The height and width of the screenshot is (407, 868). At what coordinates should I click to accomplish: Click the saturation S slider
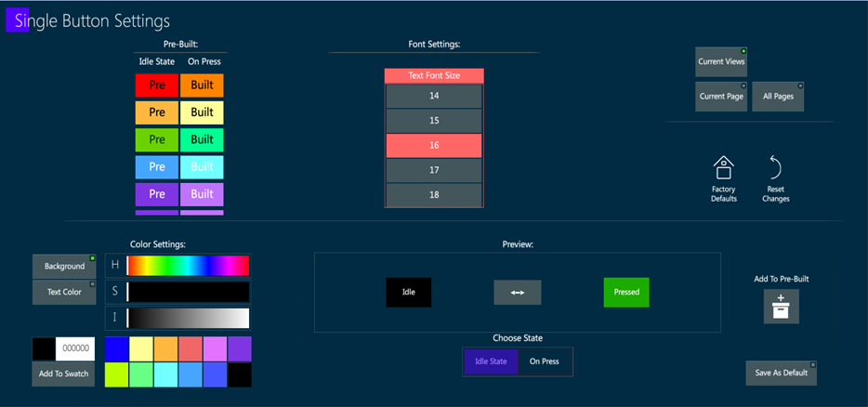[x=189, y=292]
